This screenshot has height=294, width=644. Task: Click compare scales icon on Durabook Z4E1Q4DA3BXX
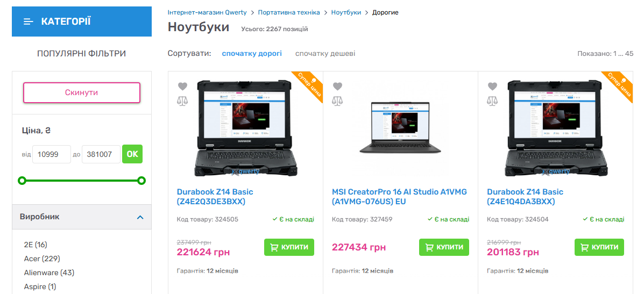[492, 101]
